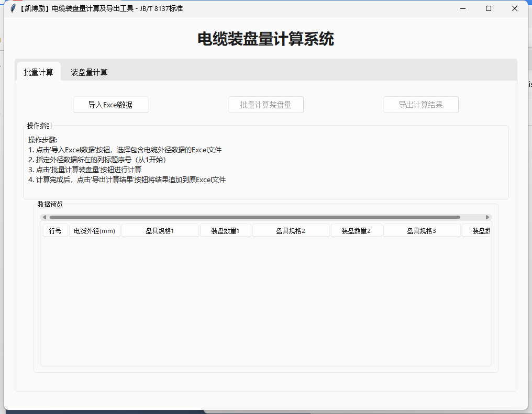Screen dimensions: 532x414
Task: Click the 批量计算装盘量 button
Action: [265, 105]
